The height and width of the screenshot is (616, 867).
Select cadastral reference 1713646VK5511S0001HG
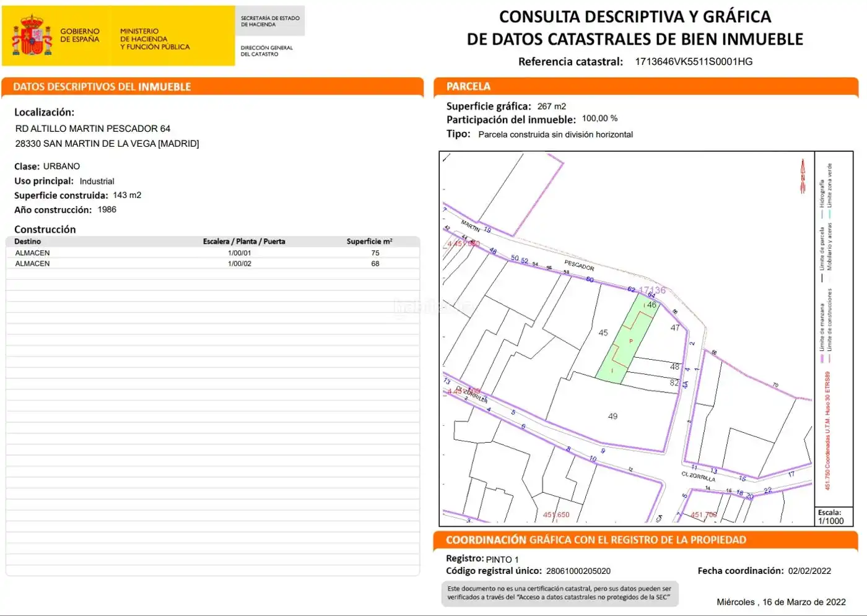click(694, 61)
